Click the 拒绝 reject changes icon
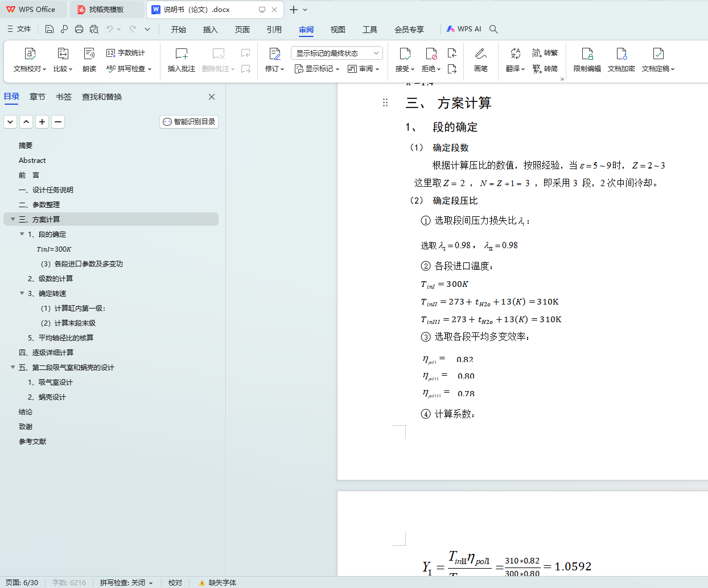The image size is (708, 588). [431, 54]
